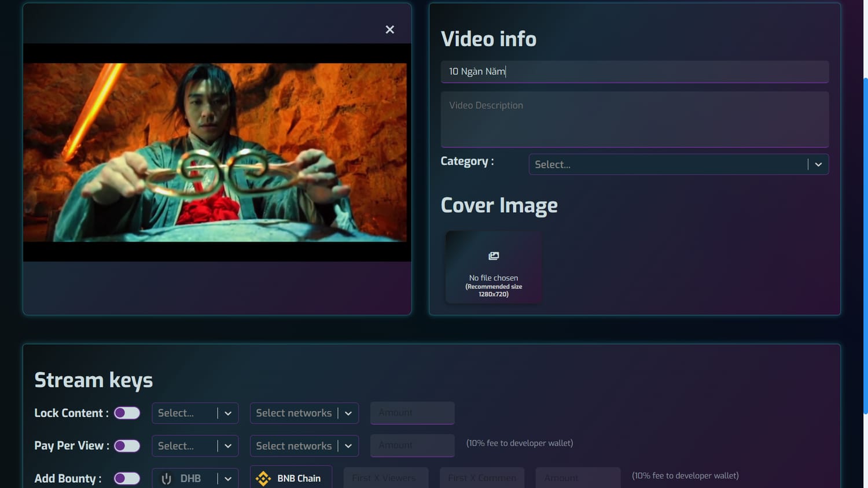Turn on the Add Bounty switch
Viewport: 868px width, 488px height.
[x=127, y=478]
